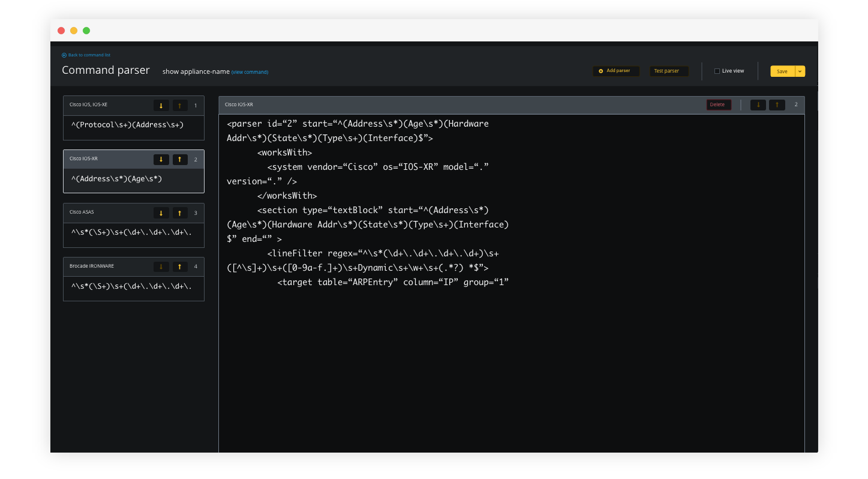Viewport: 868px width, 479px height.
Task: Click the target table="ARPEntry" line
Action: (393, 282)
